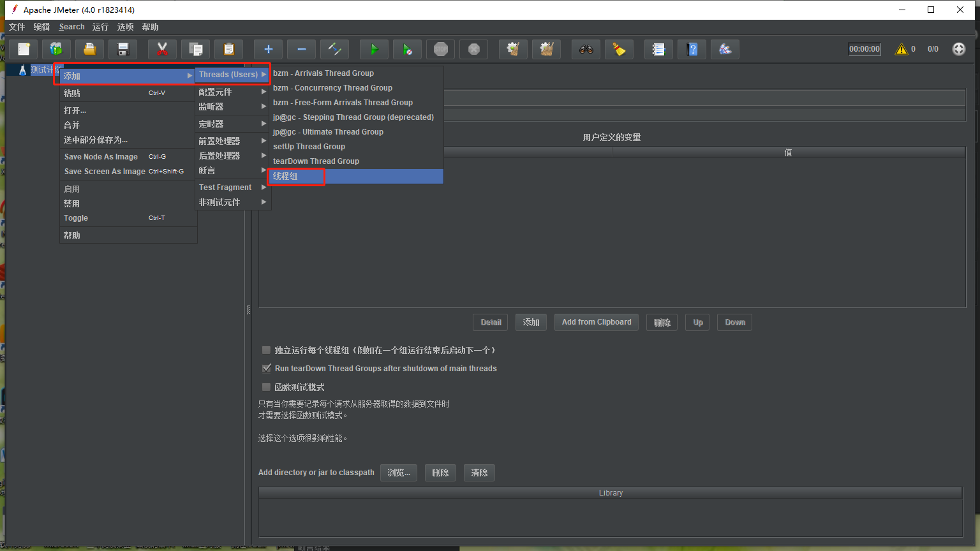Expand the Threads (Users) submenu
Image resolution: width=980 pixels, height=551 pixels.
232,75
